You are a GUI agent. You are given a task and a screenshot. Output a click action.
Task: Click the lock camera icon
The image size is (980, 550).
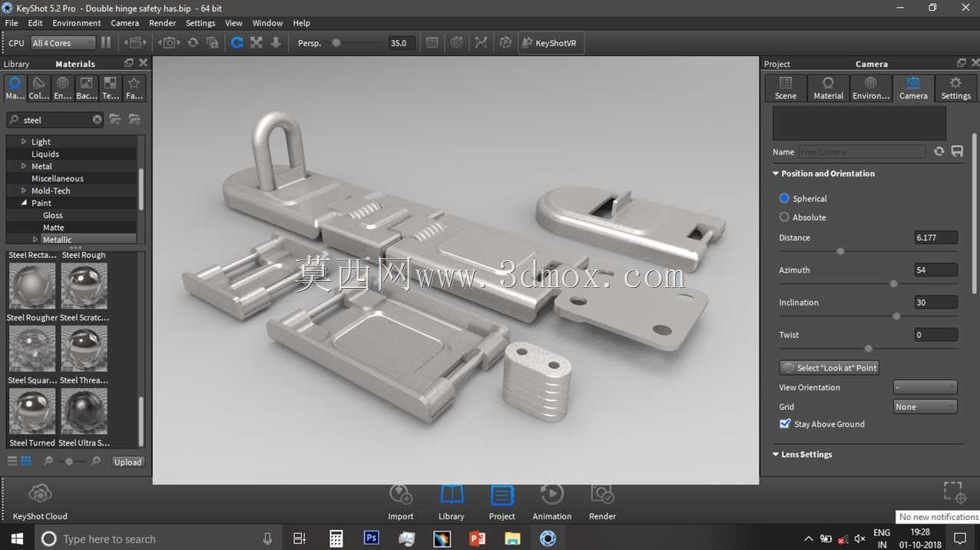pyautogui.click(x=213, y=43)
